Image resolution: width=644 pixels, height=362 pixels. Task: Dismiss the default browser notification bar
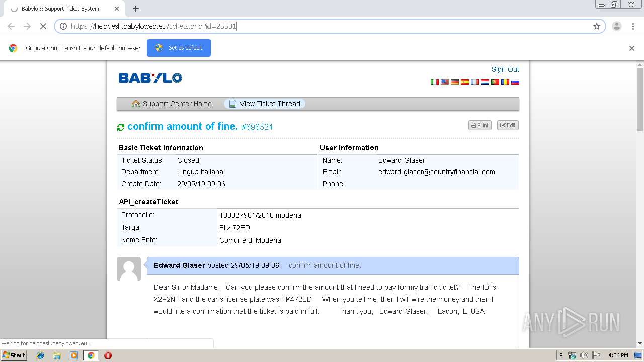point(632,48)
